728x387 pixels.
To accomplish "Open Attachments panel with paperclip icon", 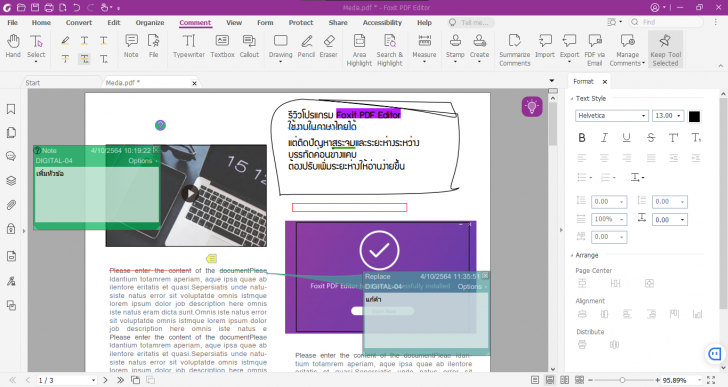I will [11, 205].
